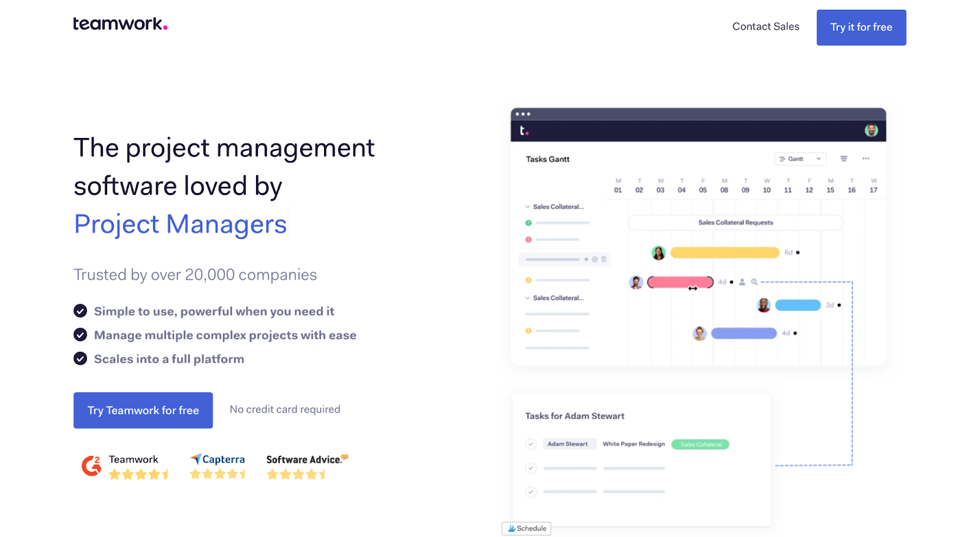The height and width of the screenshot is (537, 980).
Task: Select the purple 4d Gantt bar
Action: pyautogui.click(x=744, y=333)
